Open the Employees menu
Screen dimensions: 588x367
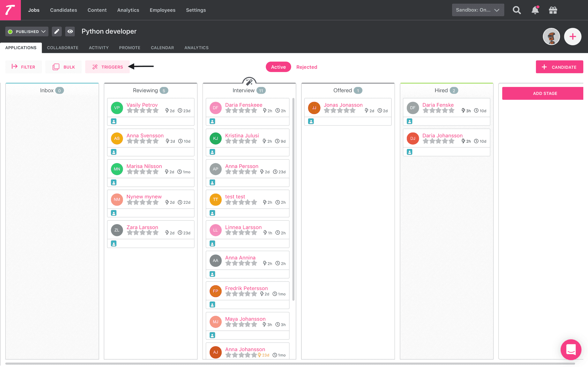[x=163, y=10]
